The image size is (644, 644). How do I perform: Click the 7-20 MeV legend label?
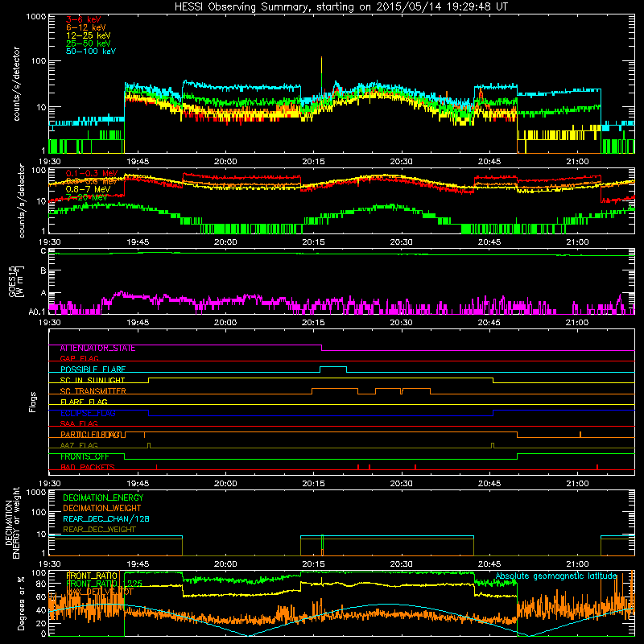87,197
